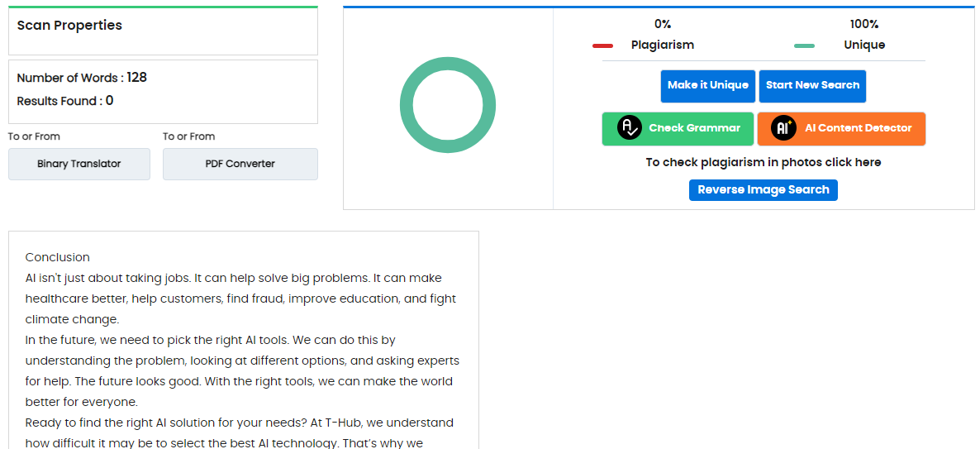980x449 pixels.
Task: Click the green donut result chart
Action: click(447, 105)
